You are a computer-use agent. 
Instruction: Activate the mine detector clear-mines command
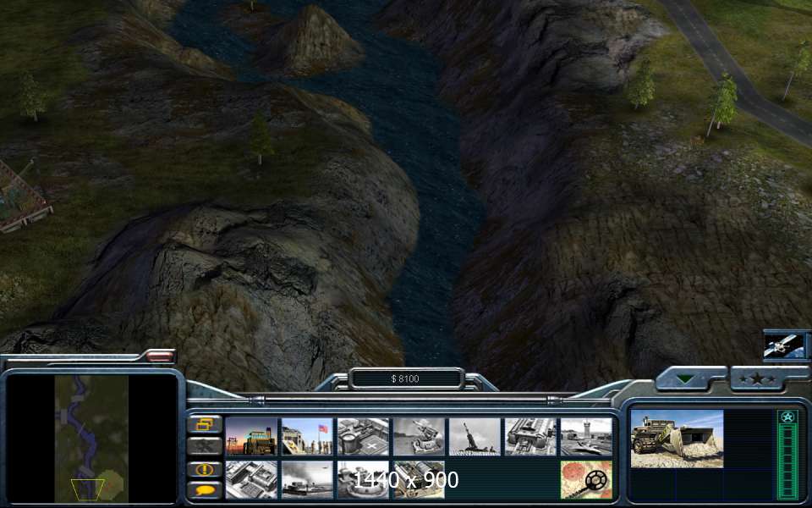(x=587, y=480)
